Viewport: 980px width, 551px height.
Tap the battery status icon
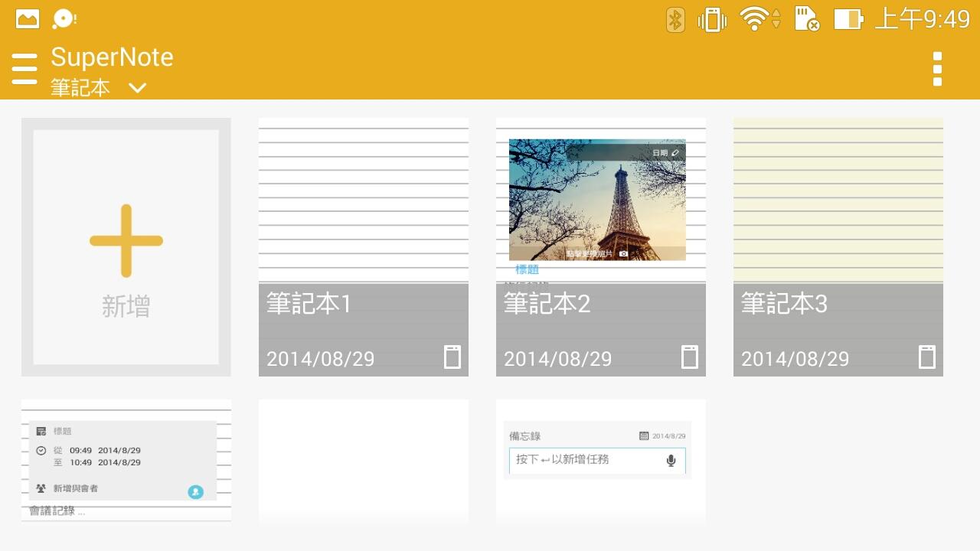(848, 19)
